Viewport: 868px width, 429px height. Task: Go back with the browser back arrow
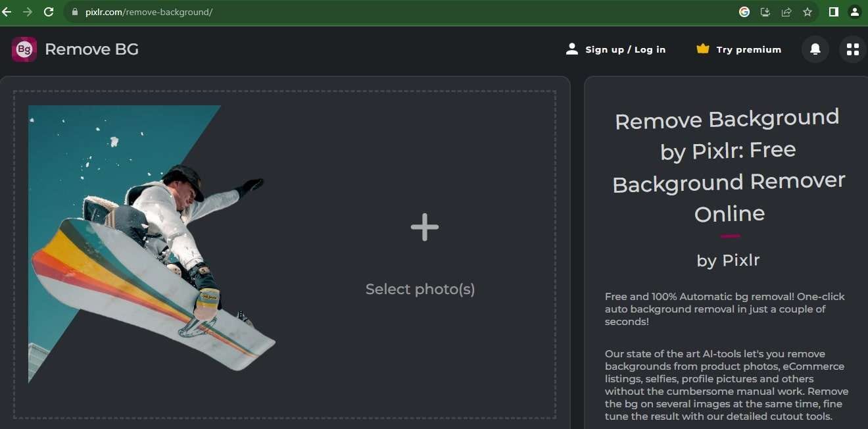click(x=7, y=12)
